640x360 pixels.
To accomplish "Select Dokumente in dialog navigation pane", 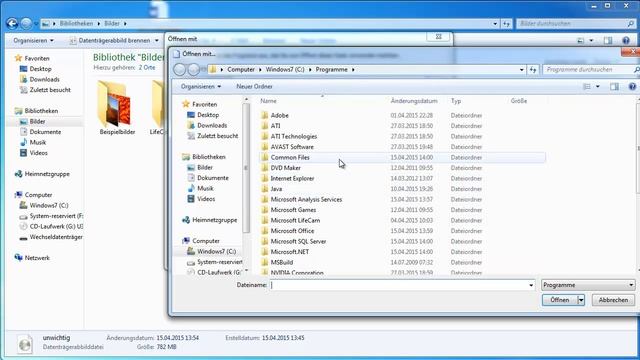I will coord(213,178).
